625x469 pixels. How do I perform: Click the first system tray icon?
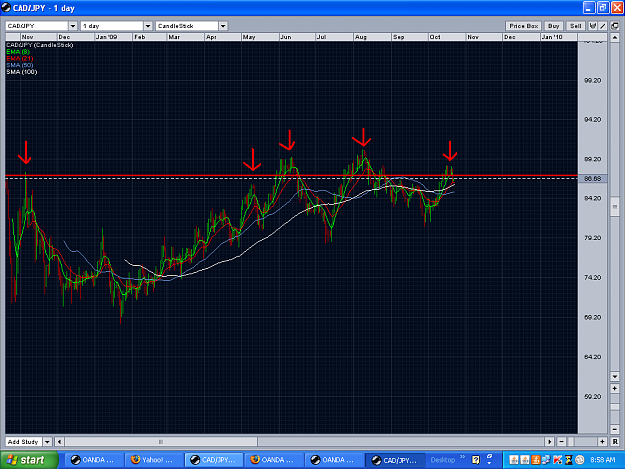pos(514,460)
